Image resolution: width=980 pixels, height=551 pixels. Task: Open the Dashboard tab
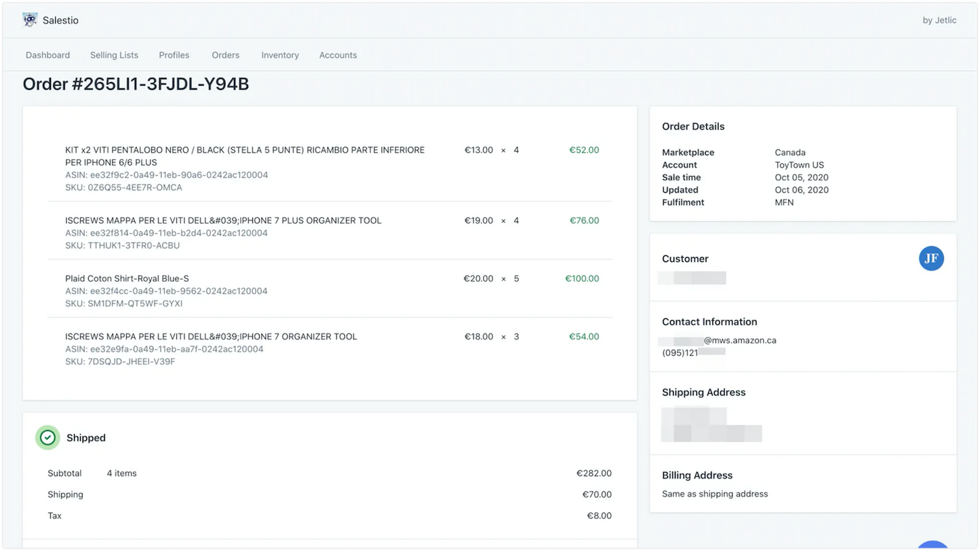coord(47,55)
